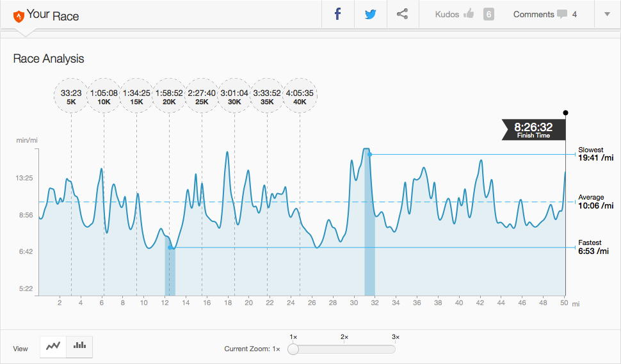
Task: Click the Strava logo icon
Action: [18, 15]
